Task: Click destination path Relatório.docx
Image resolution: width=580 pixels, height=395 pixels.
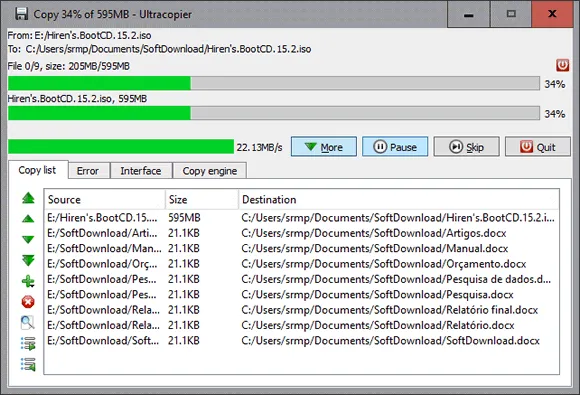Action: [x=378, y=325]
